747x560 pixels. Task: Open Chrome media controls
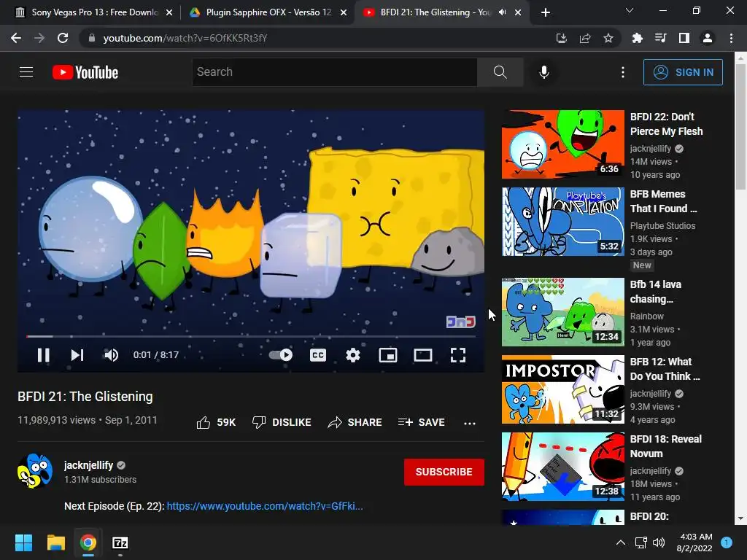click(x=660, y=38)
